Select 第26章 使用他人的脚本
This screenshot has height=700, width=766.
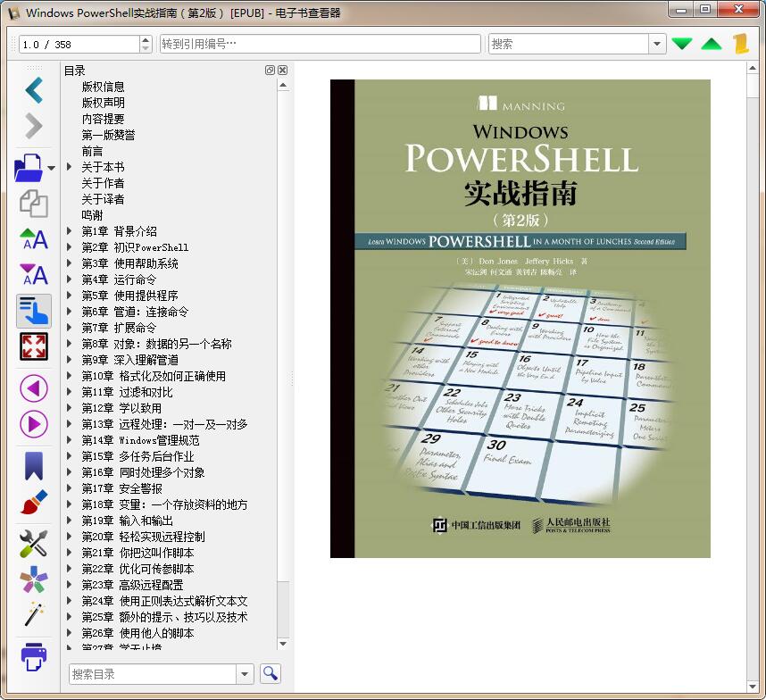[137, 633]
